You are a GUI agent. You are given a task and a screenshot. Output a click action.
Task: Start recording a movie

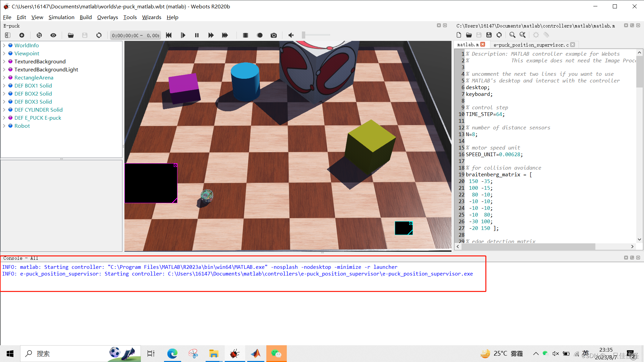click(260, 35)
